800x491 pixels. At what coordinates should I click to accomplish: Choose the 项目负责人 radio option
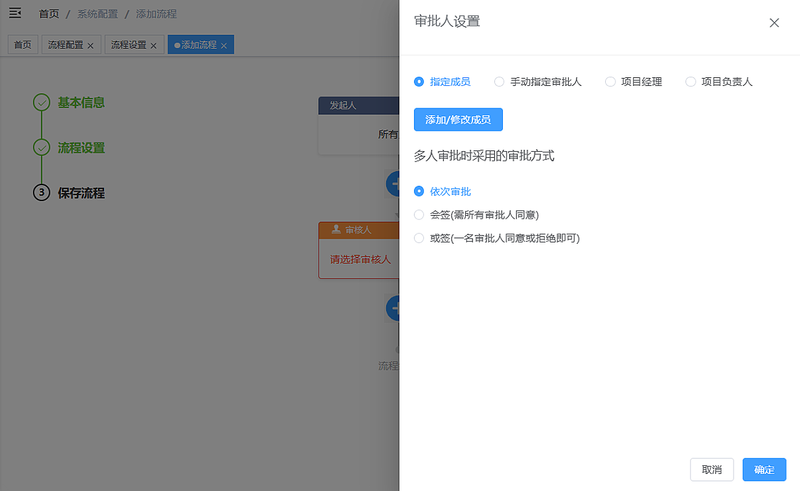pos(718,82)
